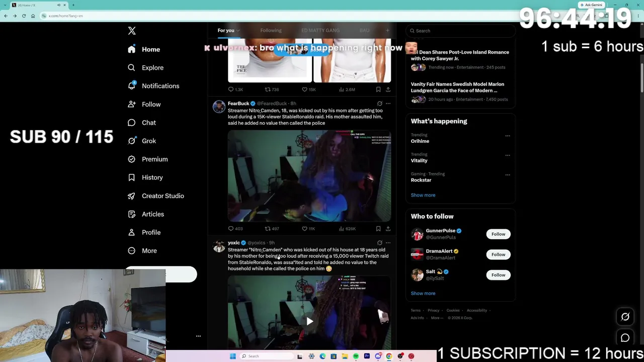Open Premiere Pro from the taskbar
The image size is (644, 362).
tap(367, 356)
